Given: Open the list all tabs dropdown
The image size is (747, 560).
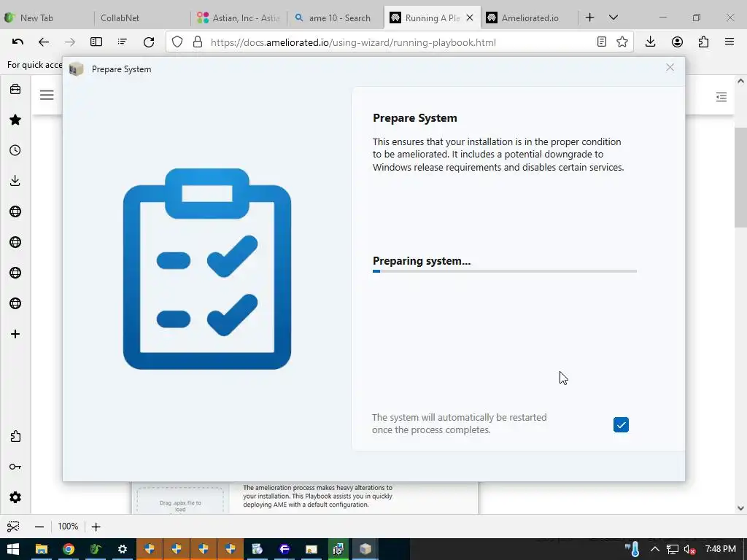Looking at the screenshot, I should [x=614, y=17].
